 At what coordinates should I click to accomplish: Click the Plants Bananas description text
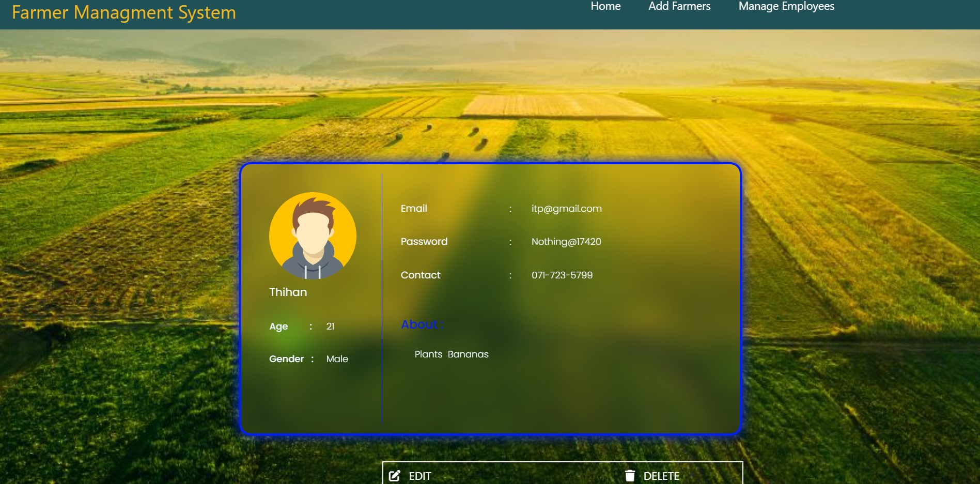(x=452, y=354)
